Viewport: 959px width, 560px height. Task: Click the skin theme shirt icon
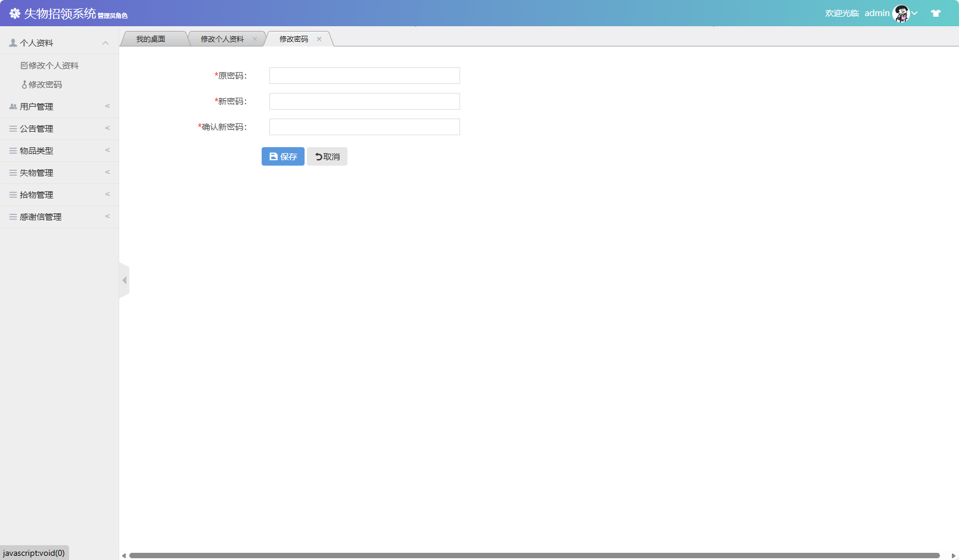tap(936, 13)
